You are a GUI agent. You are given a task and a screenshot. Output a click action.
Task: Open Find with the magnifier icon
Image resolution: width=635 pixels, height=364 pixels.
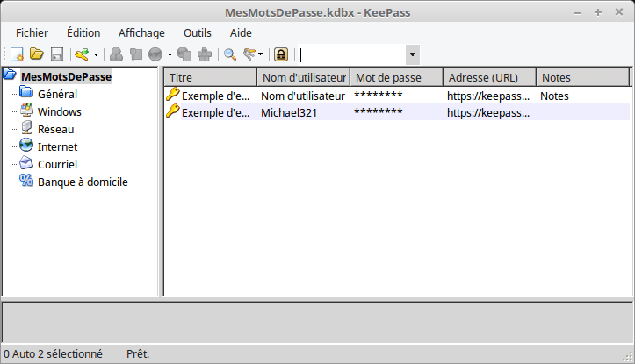click(230, 54)
